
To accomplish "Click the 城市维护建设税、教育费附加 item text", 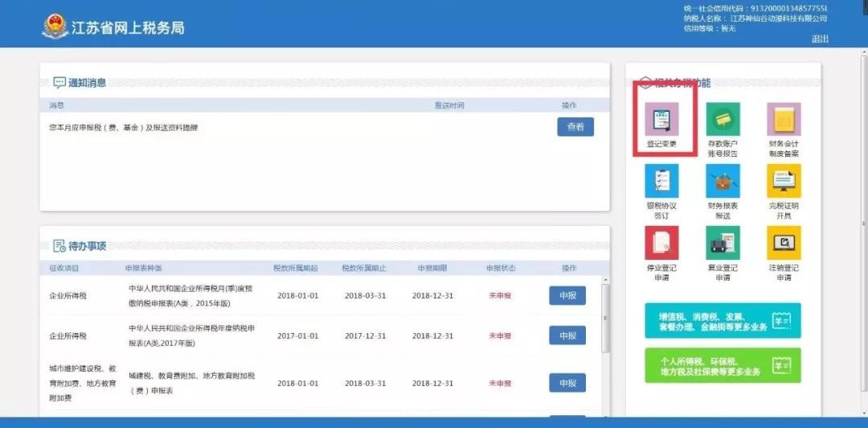I will 83,383.
